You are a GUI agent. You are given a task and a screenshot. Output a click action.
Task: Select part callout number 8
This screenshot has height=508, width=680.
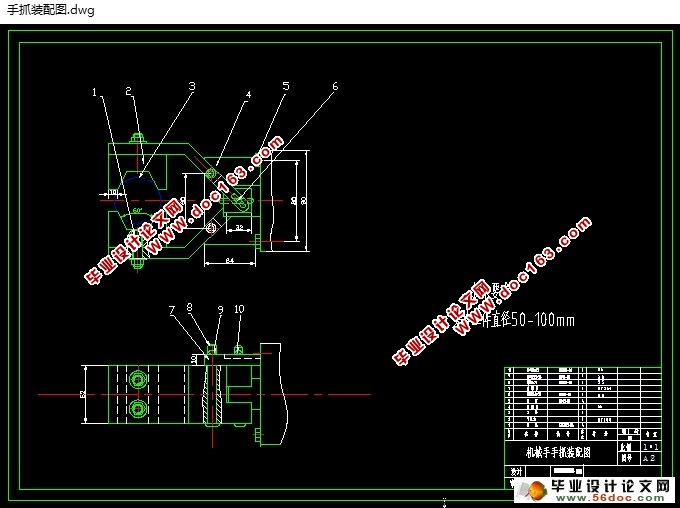pos(189,307)
